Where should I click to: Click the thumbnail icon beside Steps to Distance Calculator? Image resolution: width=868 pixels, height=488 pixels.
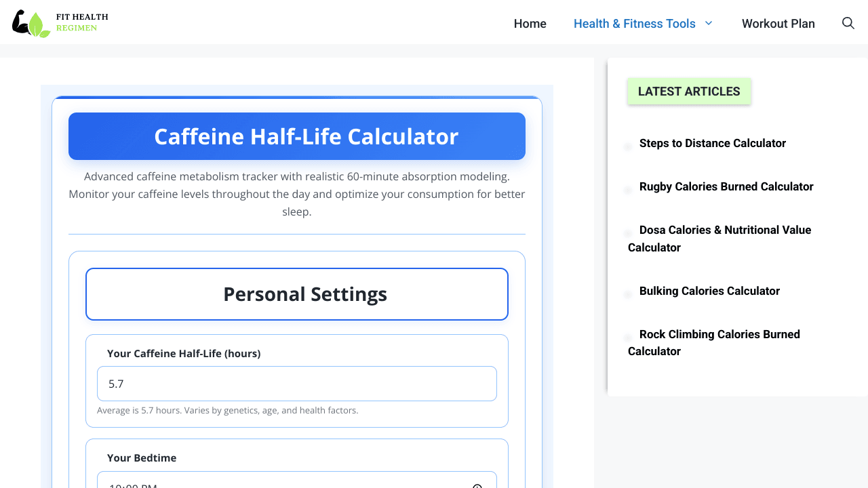point(628,146)
